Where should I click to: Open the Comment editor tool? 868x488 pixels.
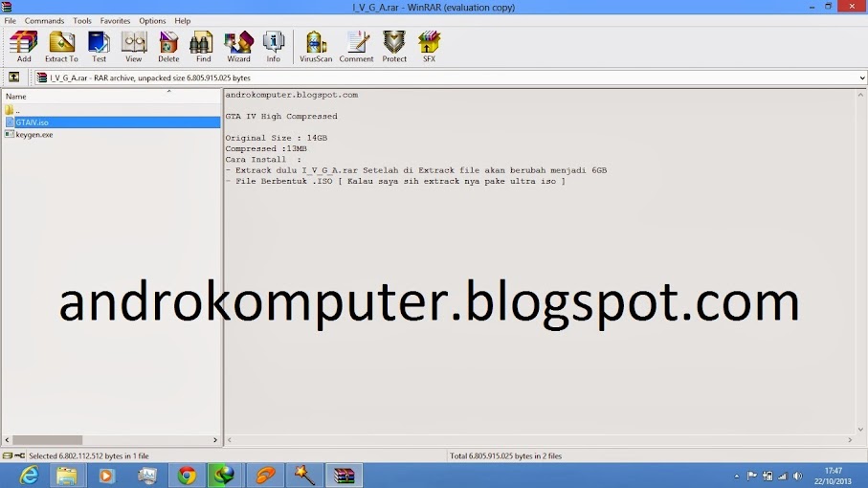[x=357, y=47]
